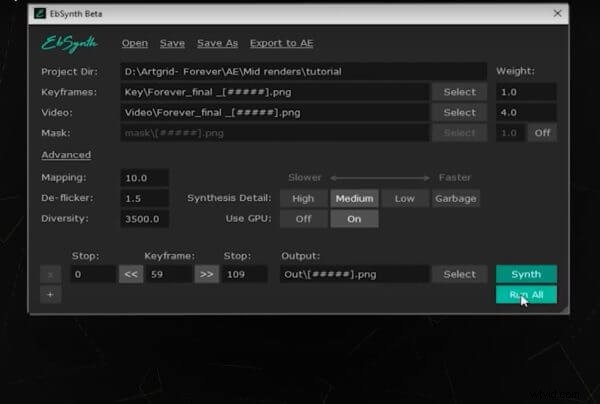This screenshot has width=600, height=404.
Task: Click Select next to Keyframes path
Action: (x=459, y=92)
